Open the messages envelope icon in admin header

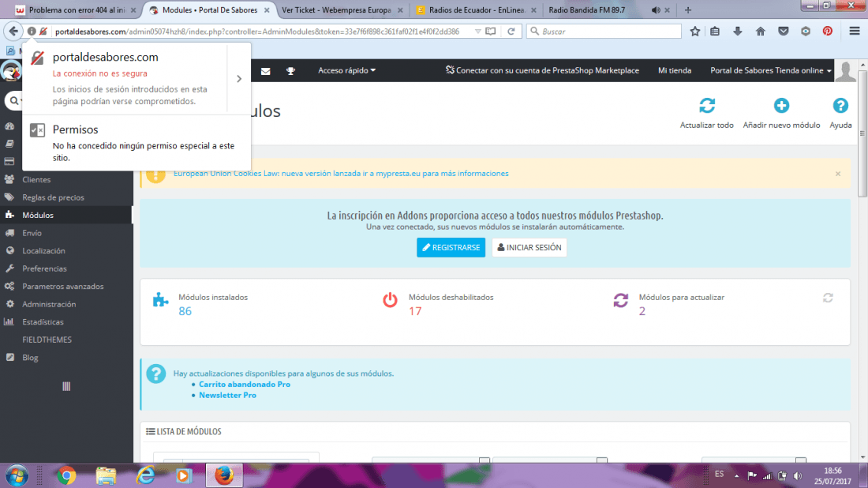click(x=266, y=71)
